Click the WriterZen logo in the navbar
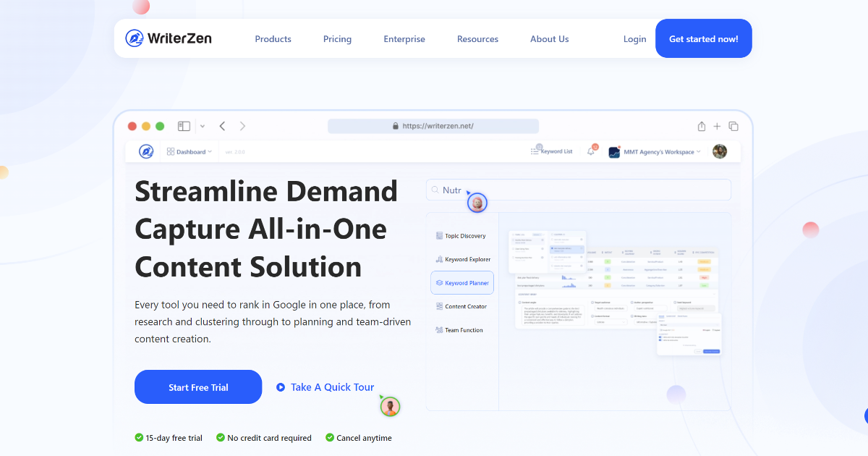Viewport: 868px width, 456px height. tap(168, 38)
